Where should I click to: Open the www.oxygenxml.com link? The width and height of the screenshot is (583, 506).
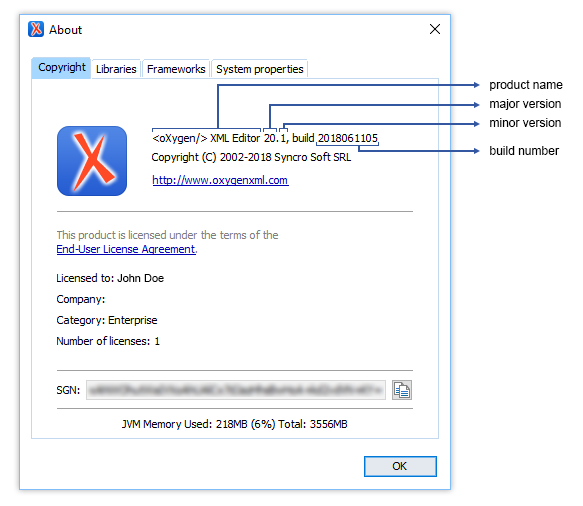[x=220, y=180]
